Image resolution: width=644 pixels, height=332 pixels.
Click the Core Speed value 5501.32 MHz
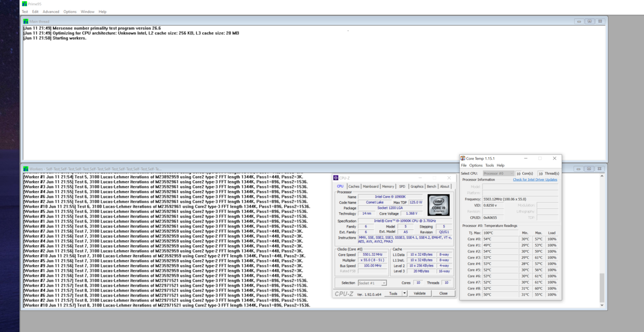(372, 254)
